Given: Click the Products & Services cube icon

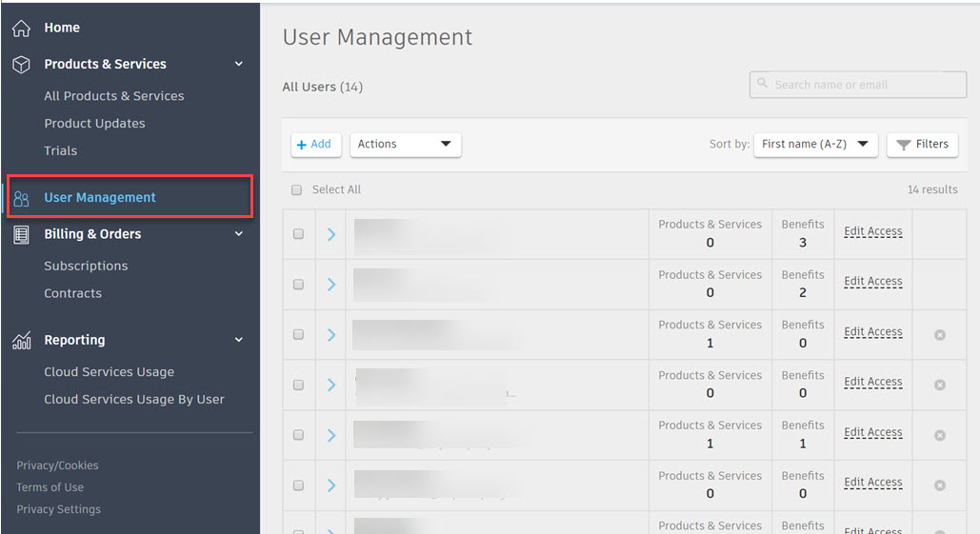Looking at the screenshot, I should 21,65.
